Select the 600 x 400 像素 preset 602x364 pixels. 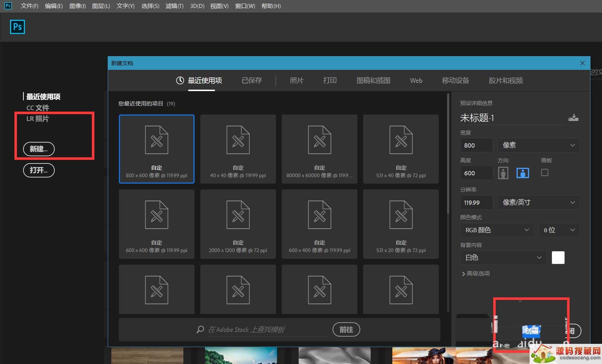click(320, 224)
